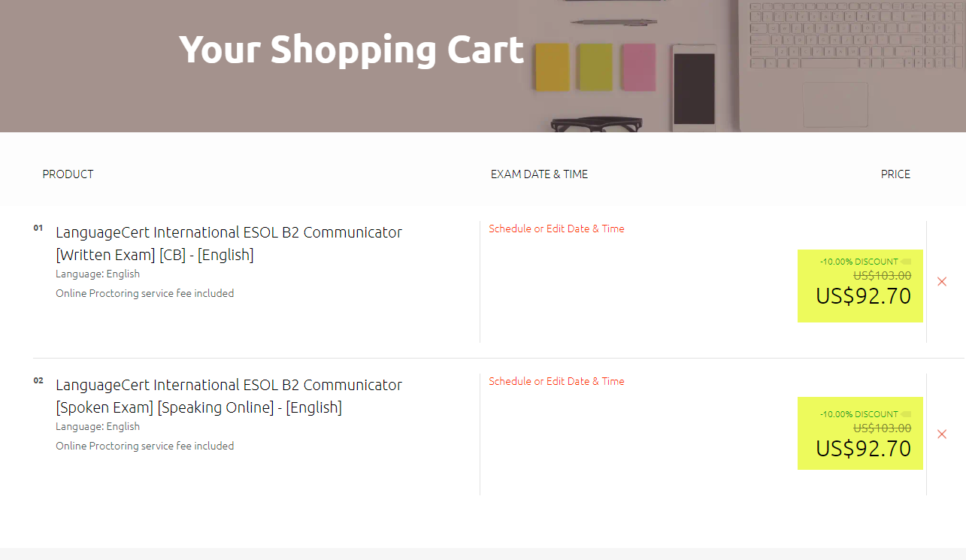Click the -10.00% DISCOUNT label on first item
This screenshot has width=966, height=560.
click(858, 262)
